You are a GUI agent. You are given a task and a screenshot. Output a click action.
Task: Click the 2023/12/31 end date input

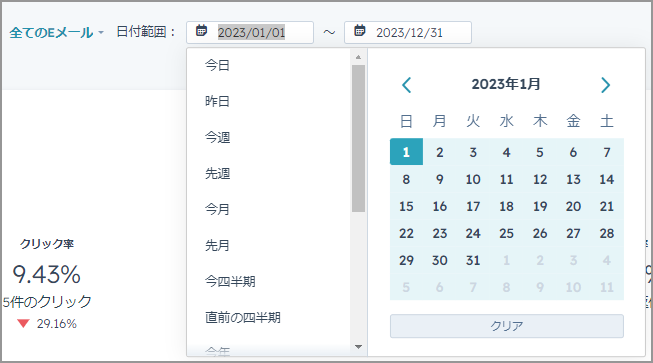point(408,32)
